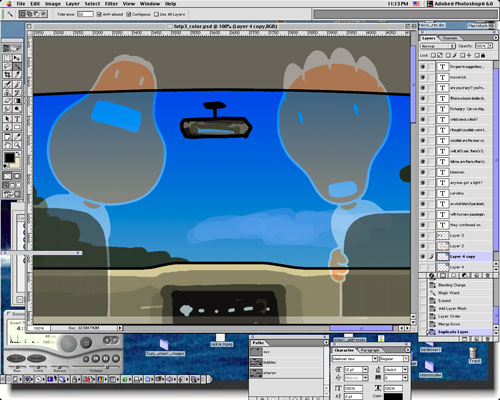Open the layer blending mode dropdown
The height and width of the screenshot is (400, 500).
point(438,46)
